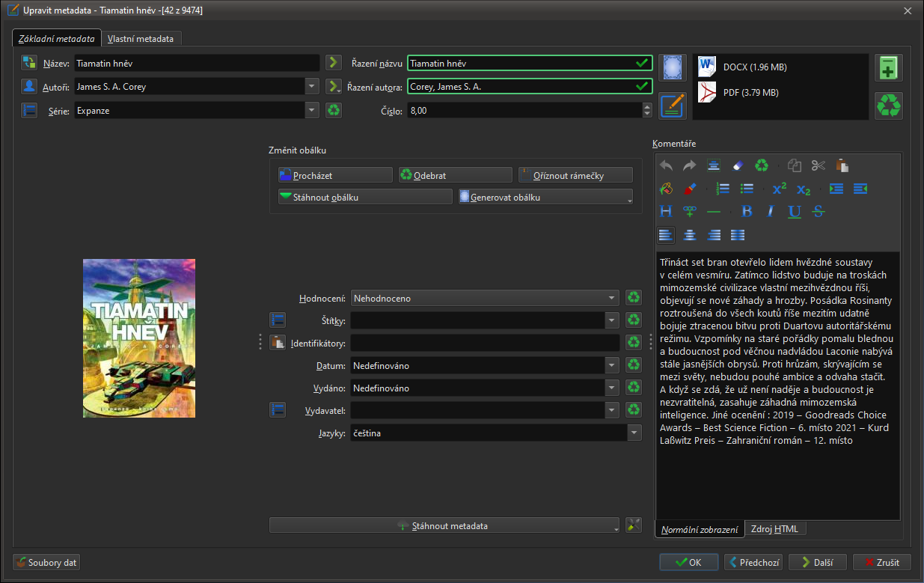Switch to Vlastní metadata tab
This screenshot has width=924, height=583.
click(141, 38)
